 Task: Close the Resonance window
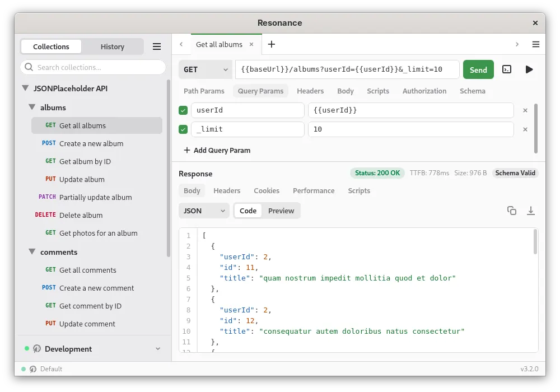(535, 23)
